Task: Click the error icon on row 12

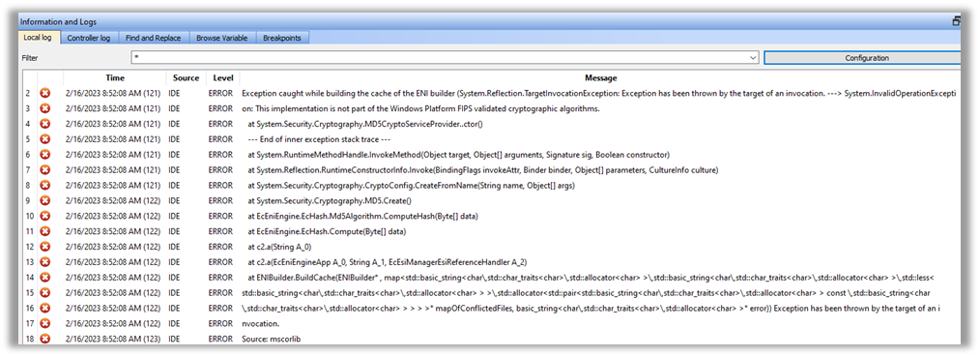Action: pyautogui.click(x=45, y=247)
